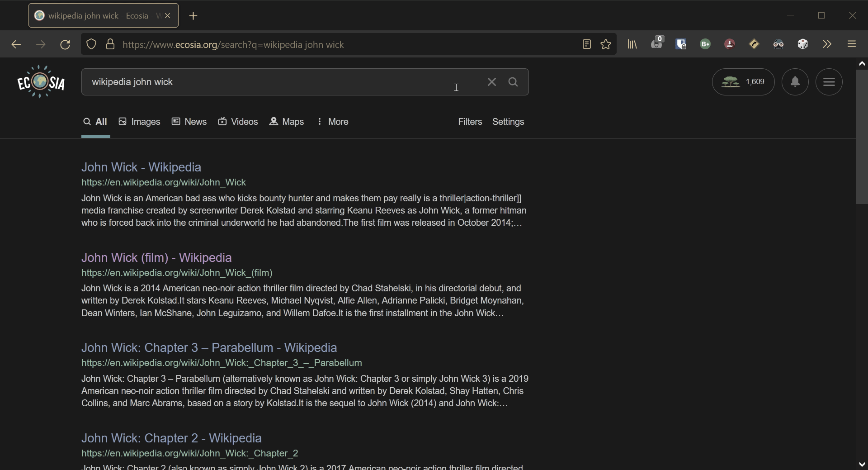The height and width of the screenshot is (470, 868).
Task: Switch to the Images tab
Action: [140, 122]
